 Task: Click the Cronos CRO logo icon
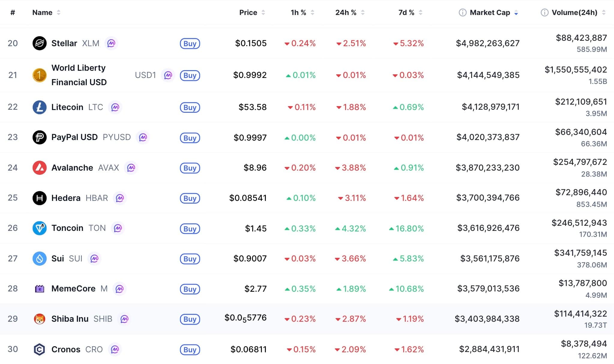(x=39, y=349)
